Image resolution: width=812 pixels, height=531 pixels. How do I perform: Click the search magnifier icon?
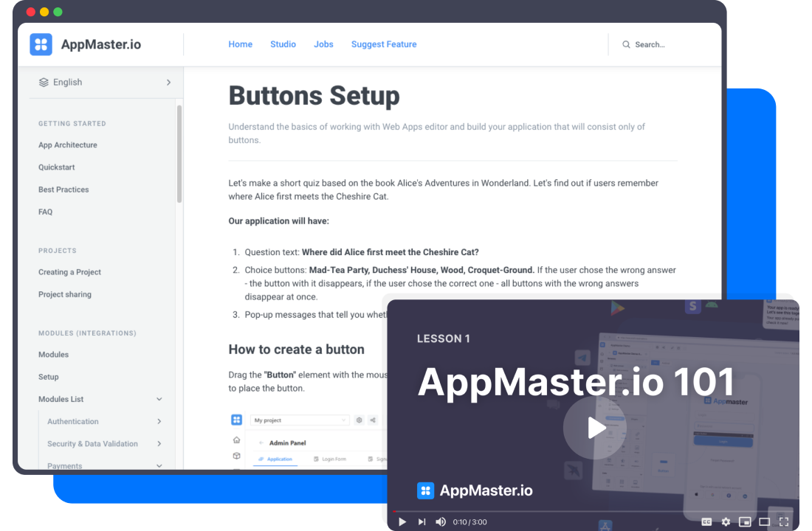pyautogui.click(x=625, y=44)
